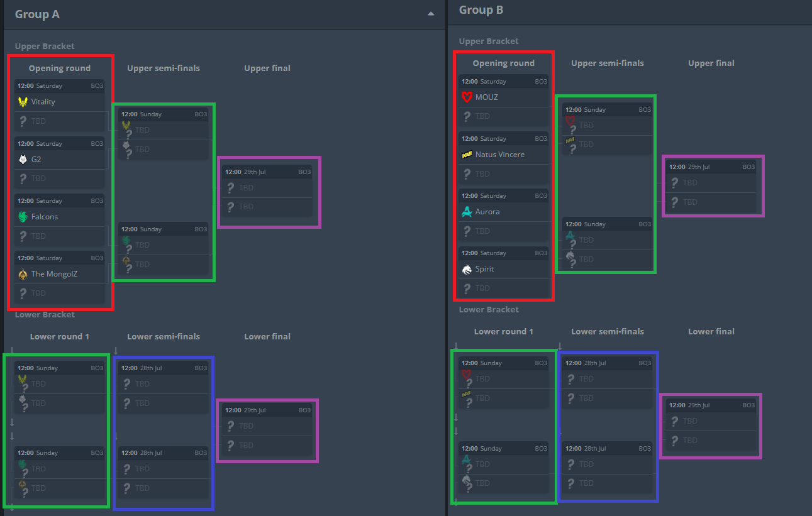812x516 pixels.
Task: Open the Aurora team link
Action: pyautogui.click(x=487, y=212)
